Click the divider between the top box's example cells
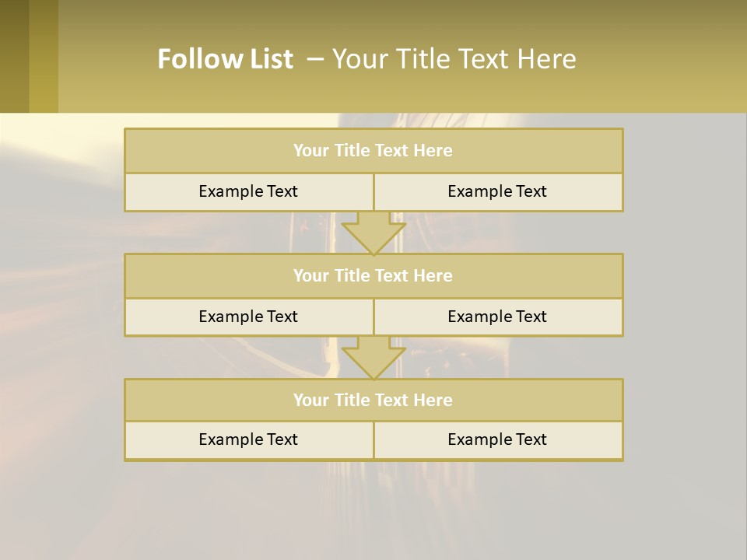 [x=373, y=192]
